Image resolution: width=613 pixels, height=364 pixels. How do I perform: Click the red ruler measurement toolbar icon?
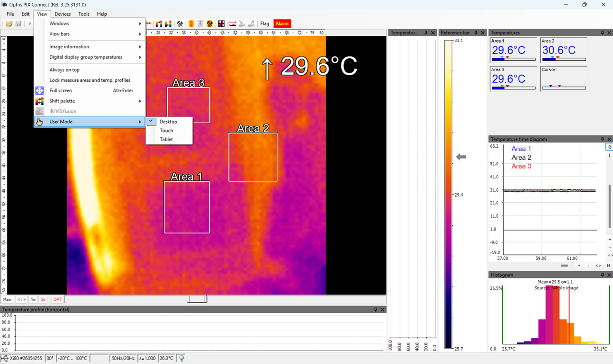tap(233, 23)
